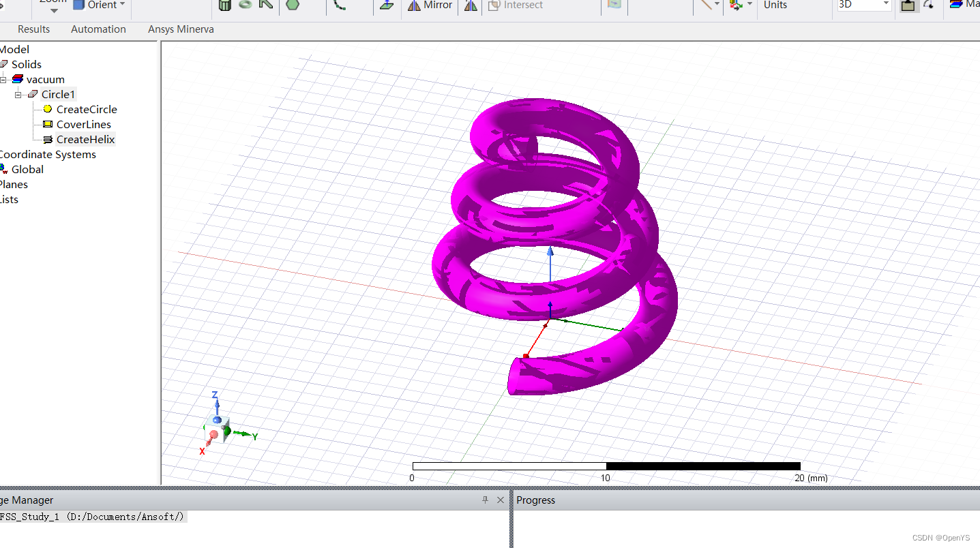Select Circle1 in the model tree
Image resolution: width=980 pixels, height=548 pixels.
pos(58,94)
